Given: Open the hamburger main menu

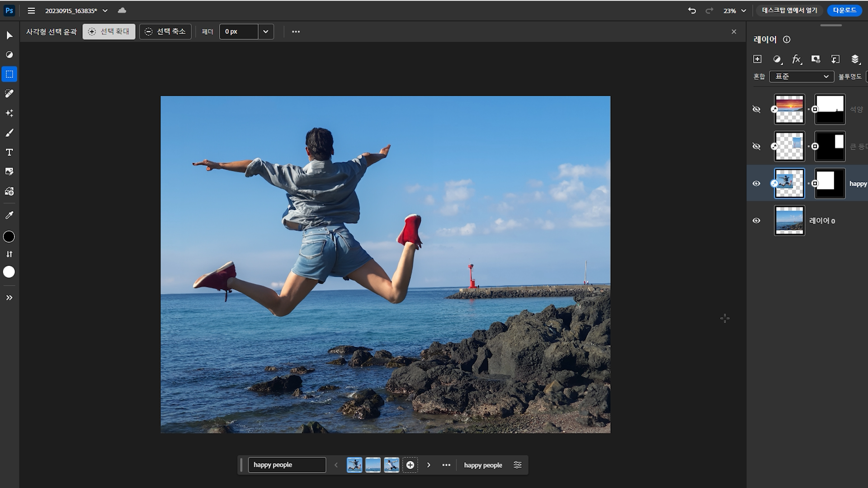Looking at the screenshot, I should point(31,10).
